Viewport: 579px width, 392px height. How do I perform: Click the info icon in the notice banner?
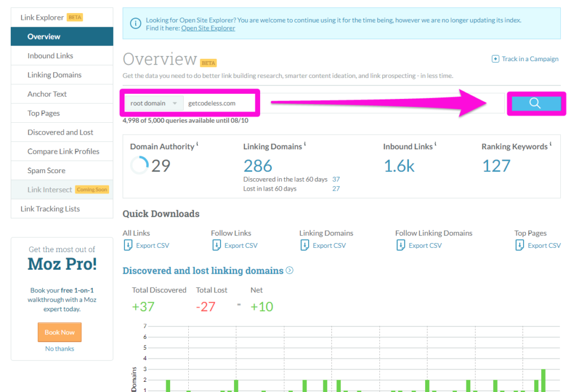coord(136,24)
